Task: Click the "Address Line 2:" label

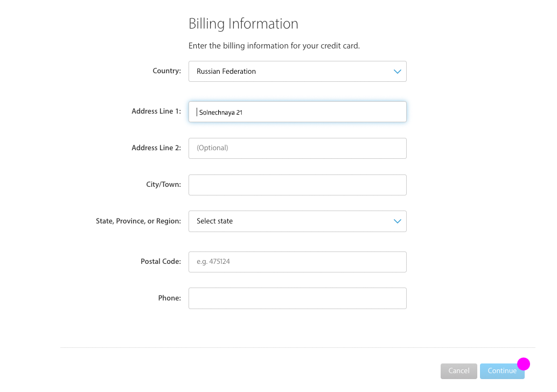Action: click(156, 148)
